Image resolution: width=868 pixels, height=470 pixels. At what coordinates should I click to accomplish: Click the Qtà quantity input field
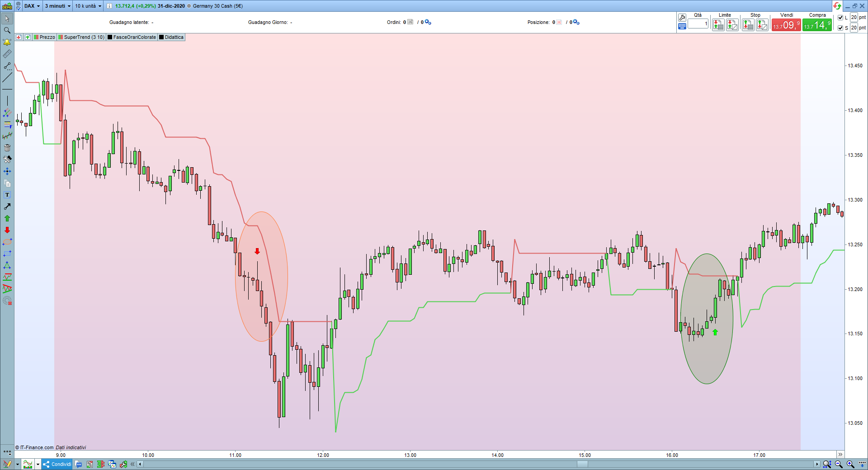[x=698, y=23]
